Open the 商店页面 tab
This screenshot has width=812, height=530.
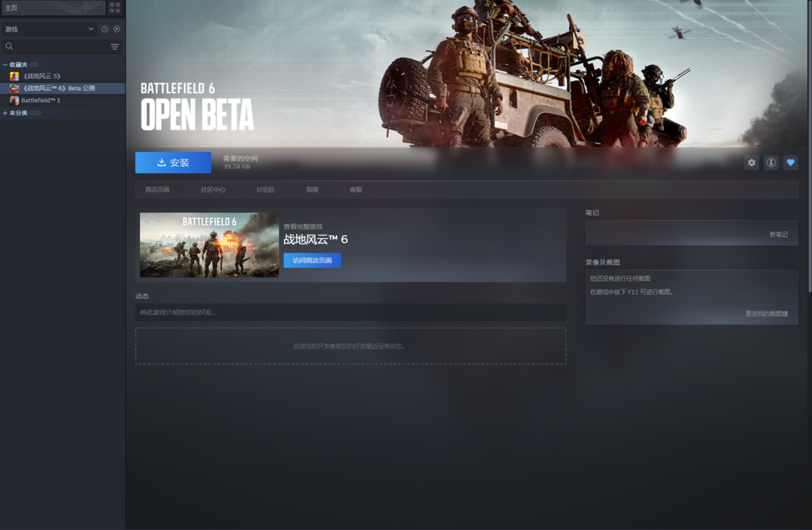pyautogui.click(x=157, y=189)
